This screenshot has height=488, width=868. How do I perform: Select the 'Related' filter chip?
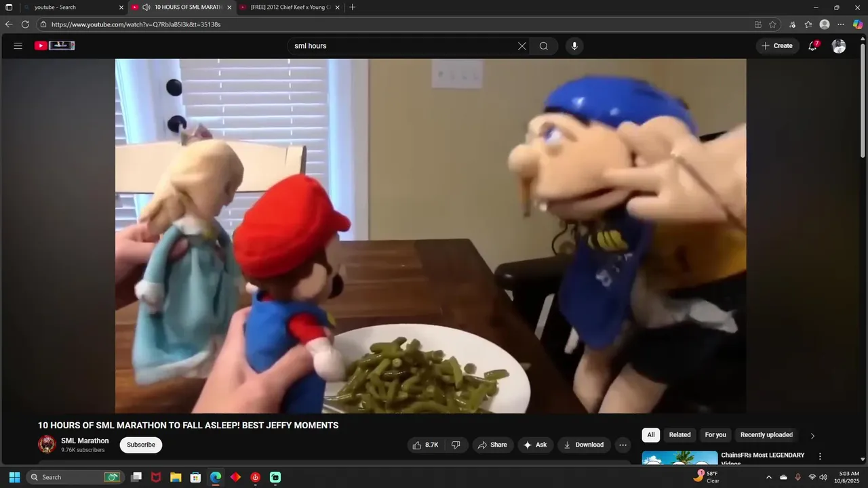(680, 435)
